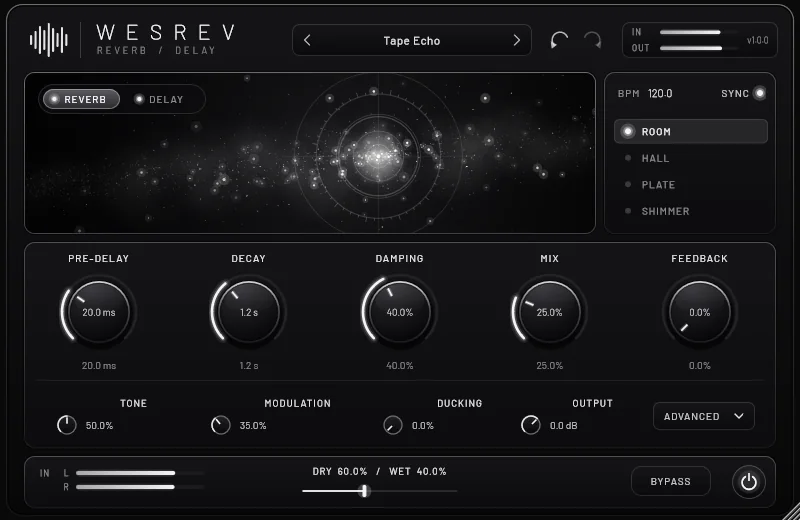800x520 pixels.
Task: Click the BPM value 120.0
Action: (x=660, y=93)
